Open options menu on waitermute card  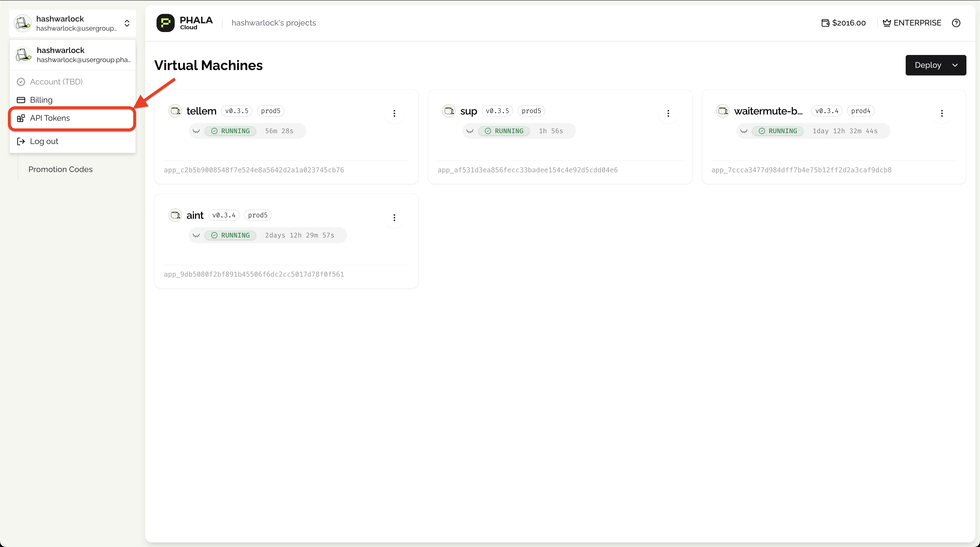click(942, 113)
